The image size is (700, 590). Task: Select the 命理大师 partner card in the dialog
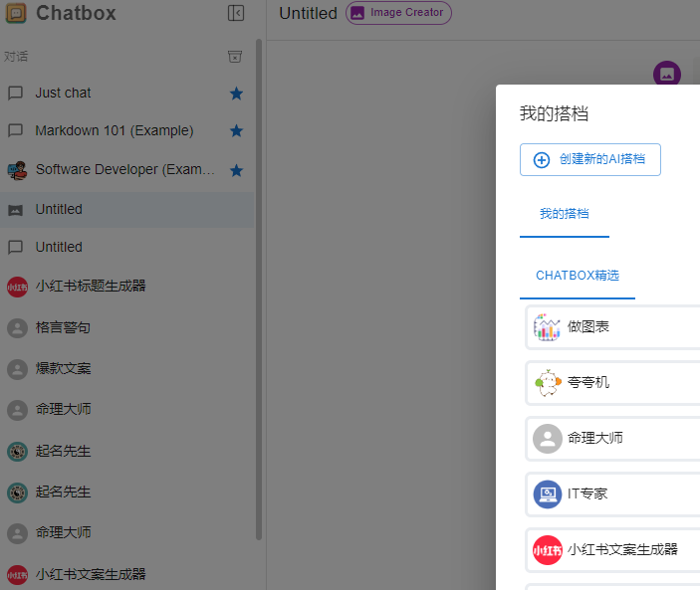click(x=613, y=439)
